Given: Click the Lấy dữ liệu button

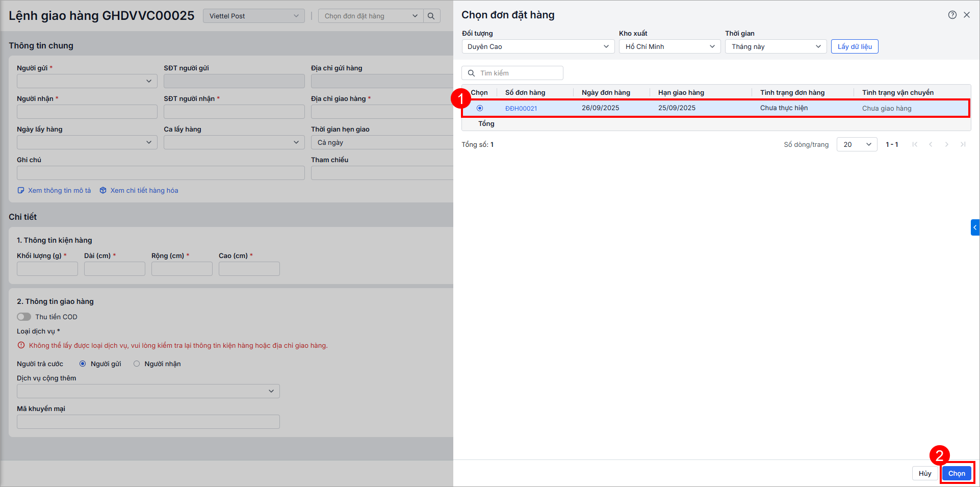Looking at the screenshot, I should pyautogui.click(x=855, y=46).
